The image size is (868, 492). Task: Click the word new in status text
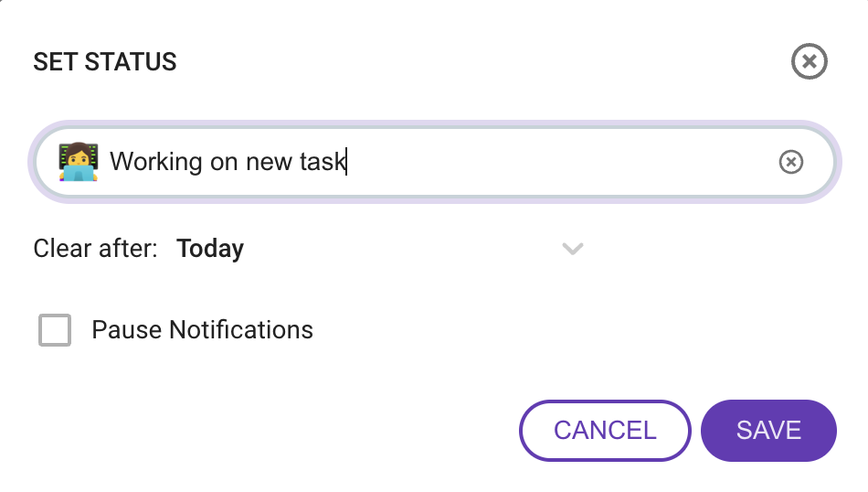tap(269, 162)
